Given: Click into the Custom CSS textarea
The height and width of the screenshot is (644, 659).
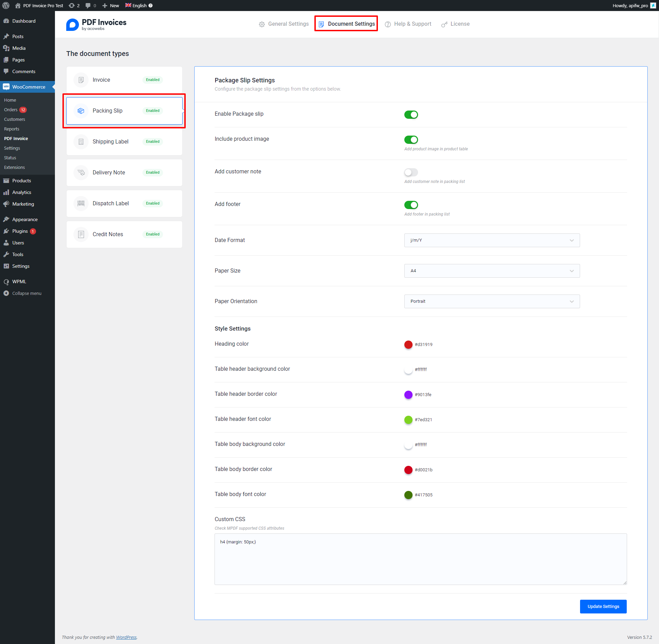Looking at the screenshot, I should coord(420,559).
